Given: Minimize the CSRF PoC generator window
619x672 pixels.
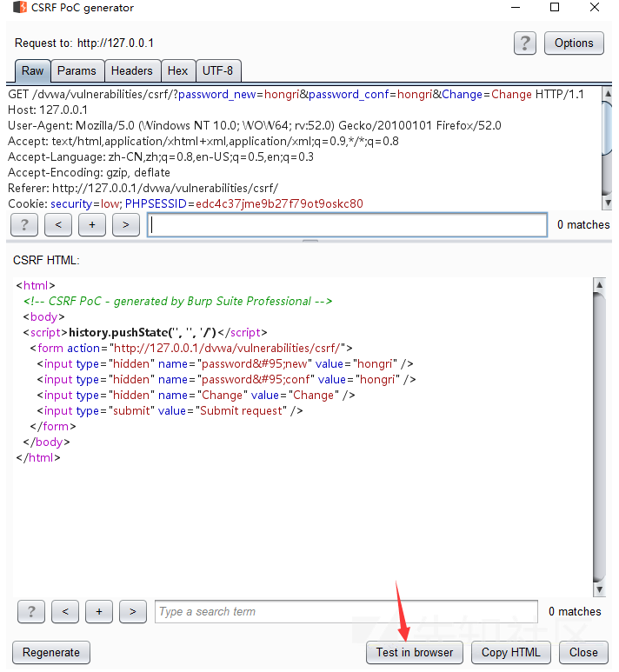Looking at the screenshot, I should tap(516, 7).
